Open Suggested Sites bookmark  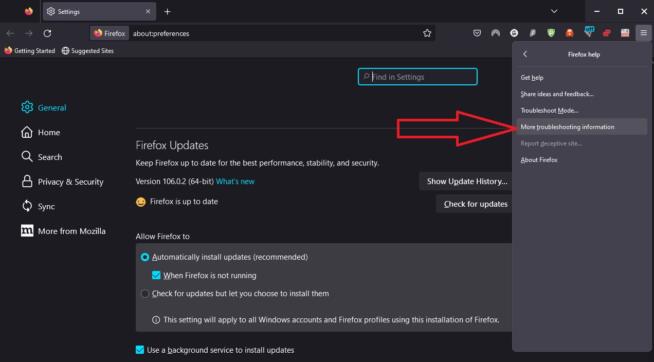88,51
